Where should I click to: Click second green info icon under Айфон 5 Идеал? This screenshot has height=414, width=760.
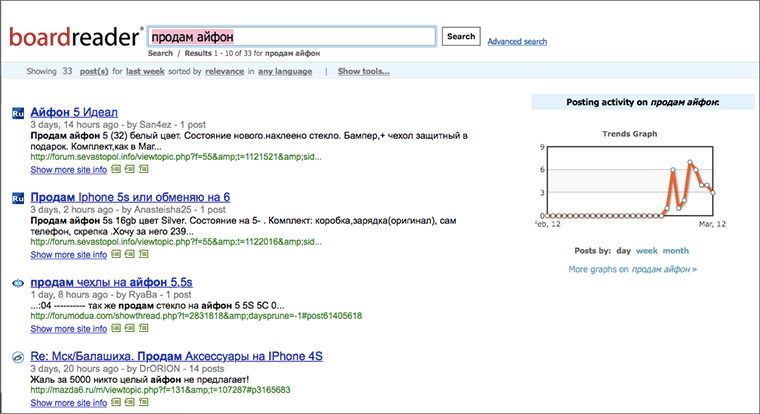click(129, 169)
